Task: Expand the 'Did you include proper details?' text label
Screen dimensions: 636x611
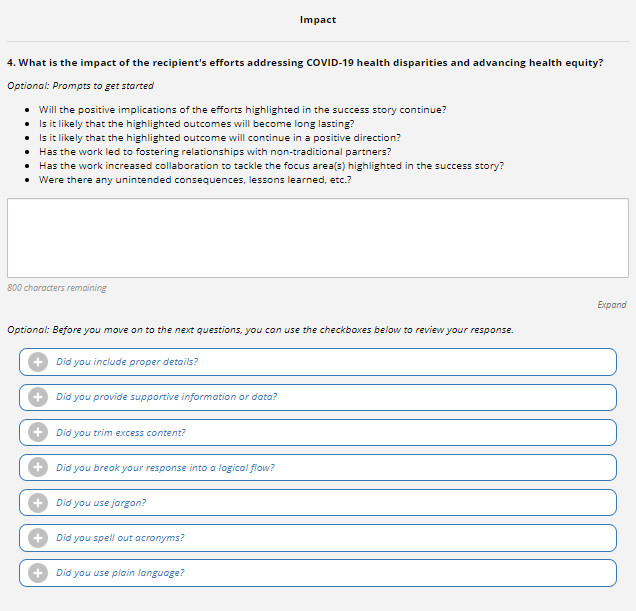Action: click(x=126, y=362)
